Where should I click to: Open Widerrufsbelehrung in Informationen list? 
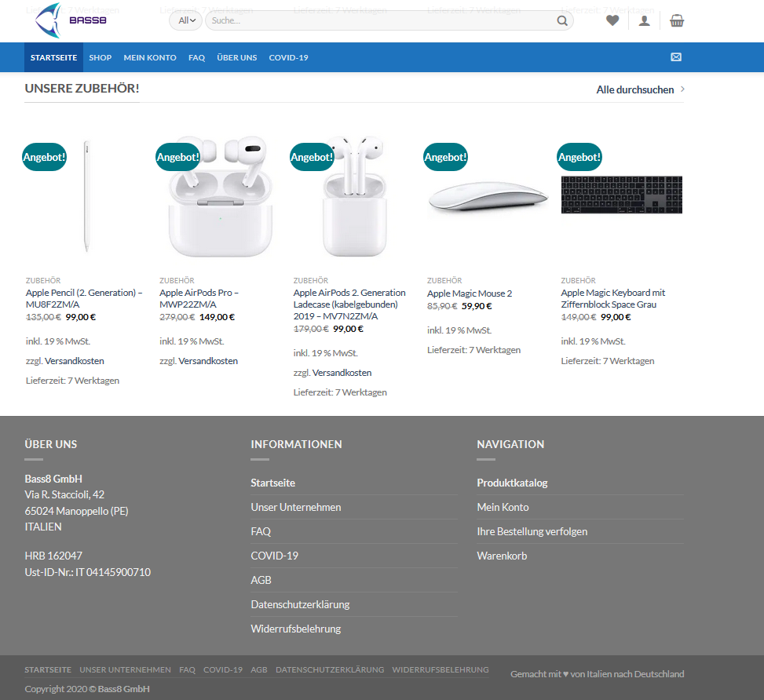pyautogui.click(x=296, y=629)
